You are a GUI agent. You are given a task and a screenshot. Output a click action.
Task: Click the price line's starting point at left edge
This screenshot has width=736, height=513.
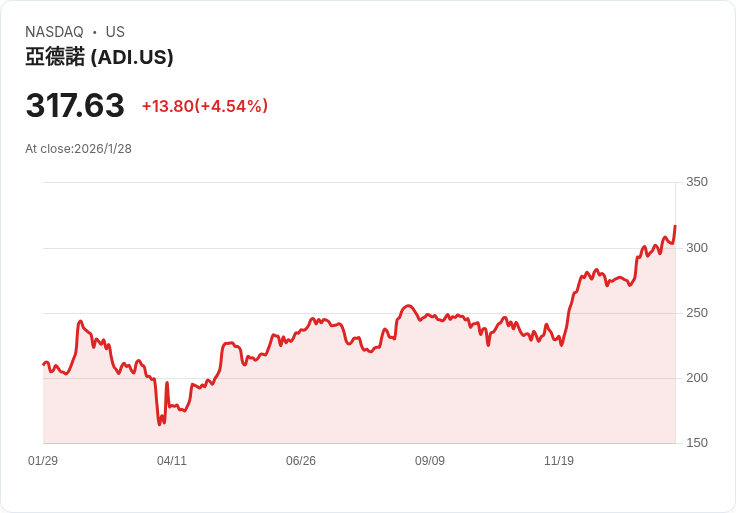(43, 364)
